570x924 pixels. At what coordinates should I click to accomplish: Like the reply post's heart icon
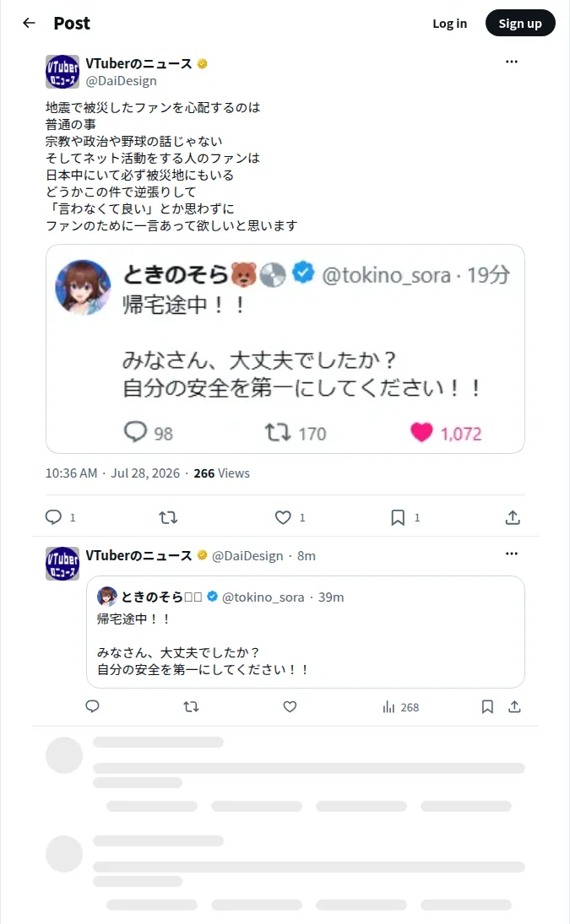pyautogui.click(x=290, y=706)
